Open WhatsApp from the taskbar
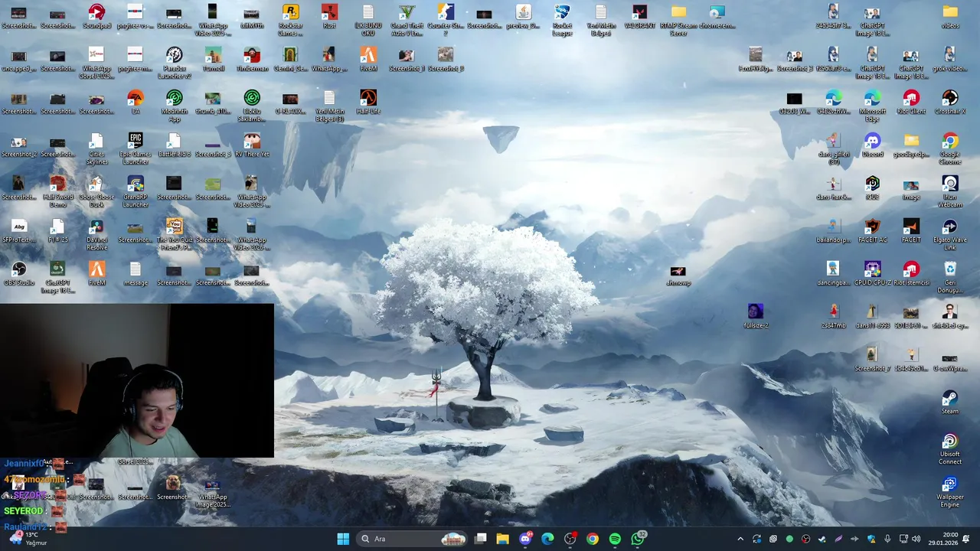This screenshot has width=980, height=551. click(638, 539)
